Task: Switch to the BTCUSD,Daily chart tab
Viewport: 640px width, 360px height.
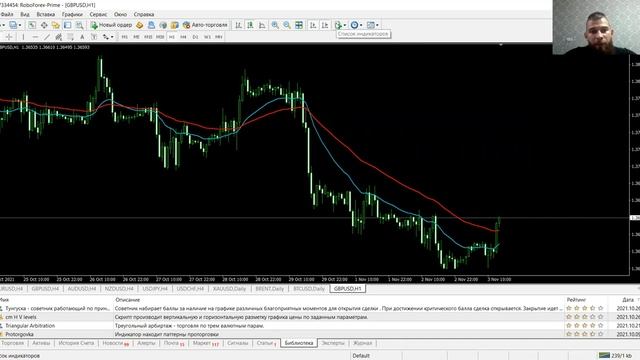Action: 309,289
